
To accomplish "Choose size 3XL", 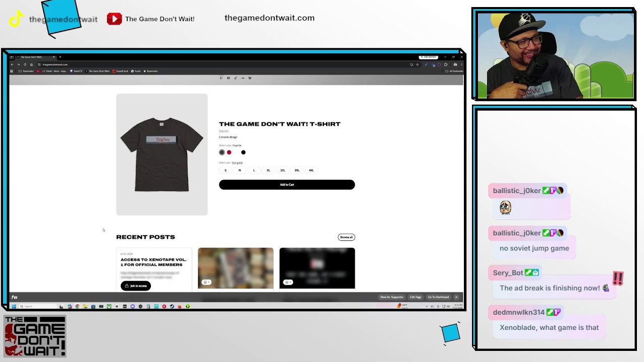I will [x=297, y=170].
